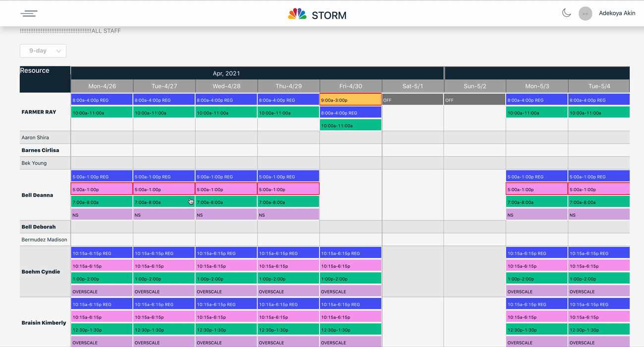Open the hamburger navigation menu
The image size is (644, 347).
(x=29, y=13)
